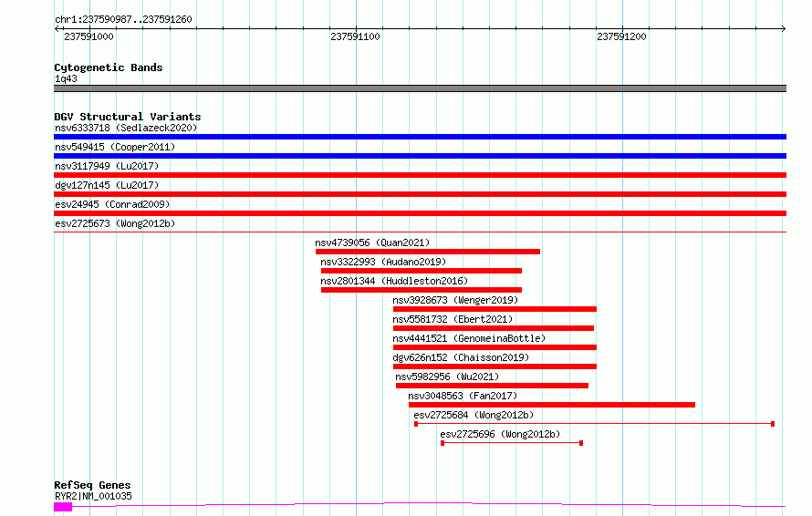Click the gray 1q43 cytogenetic band bar

(x=420, y=88)
